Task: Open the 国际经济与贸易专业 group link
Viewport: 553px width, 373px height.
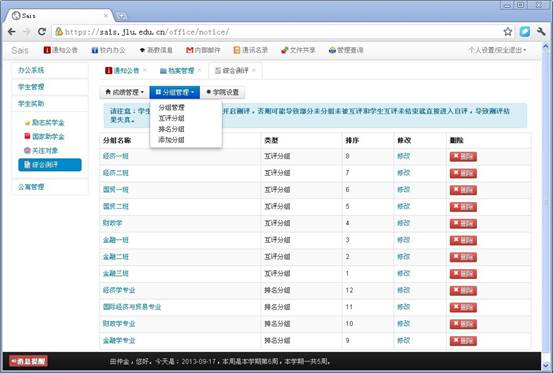Action: (x=132, y=307)
